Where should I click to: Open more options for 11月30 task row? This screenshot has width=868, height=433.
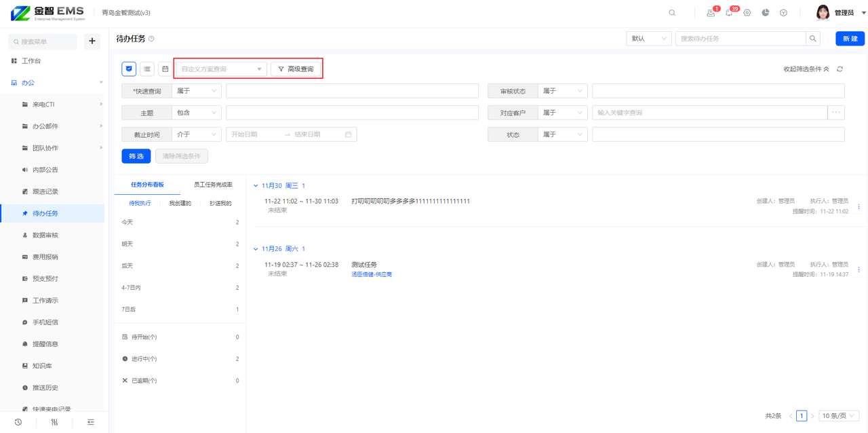(859, 206)
